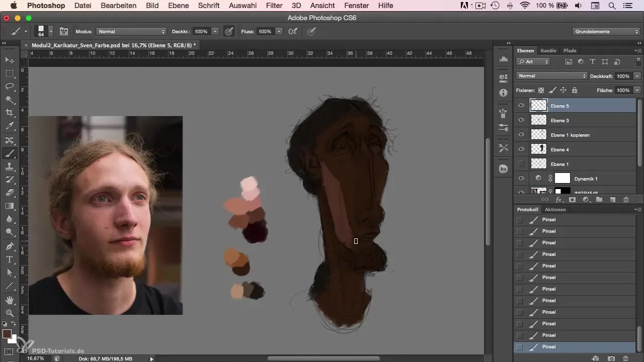Toggle lock image pixels brush icon

coord(552,90)
